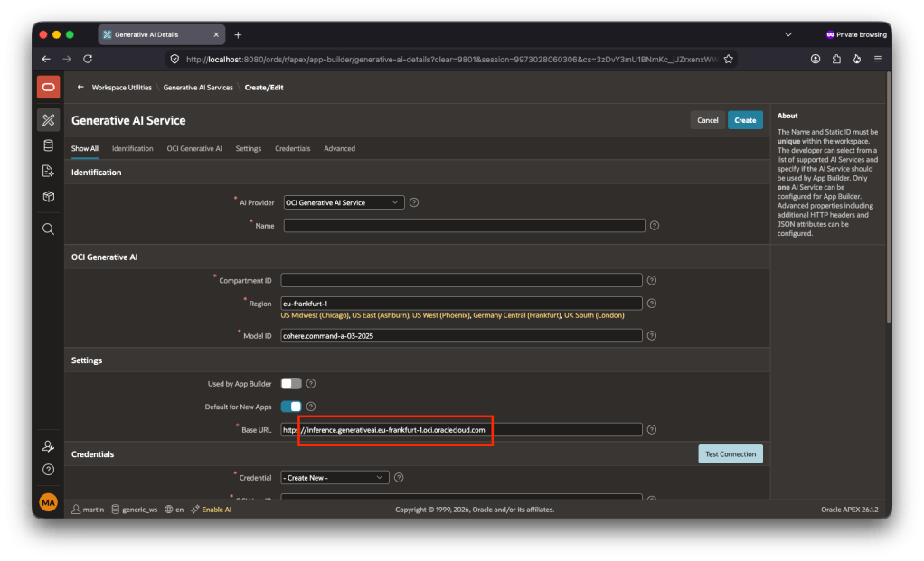This screenshot has width=924, height=561.
Task: Open Administration user-key icon in sidebar
Action: (x=48, y=447)
